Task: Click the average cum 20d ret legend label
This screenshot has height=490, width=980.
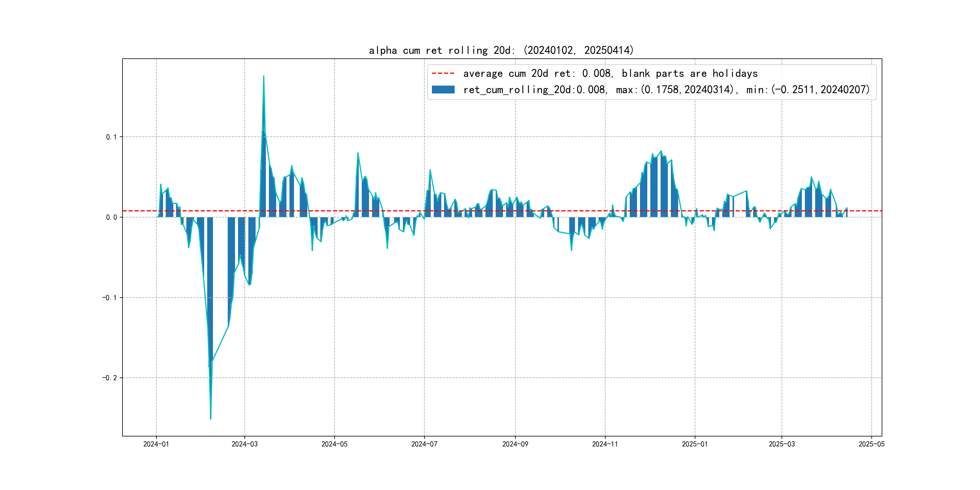Action: pos(610,73)
